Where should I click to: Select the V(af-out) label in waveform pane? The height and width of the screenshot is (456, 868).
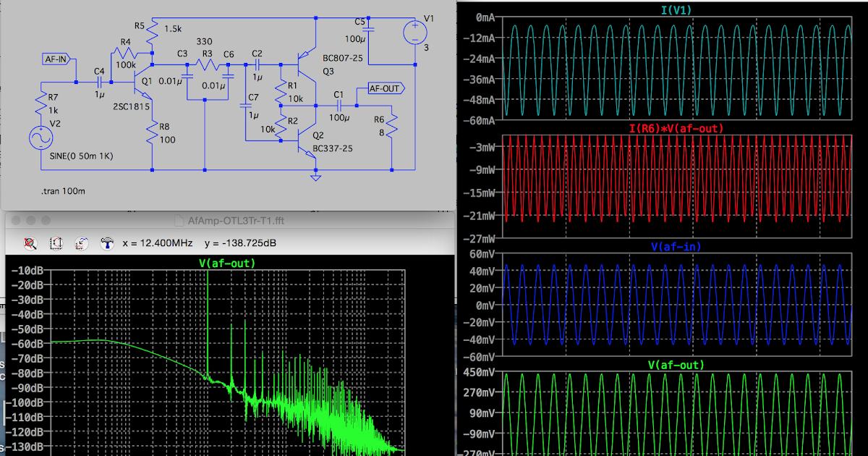[x=676, y=366]
